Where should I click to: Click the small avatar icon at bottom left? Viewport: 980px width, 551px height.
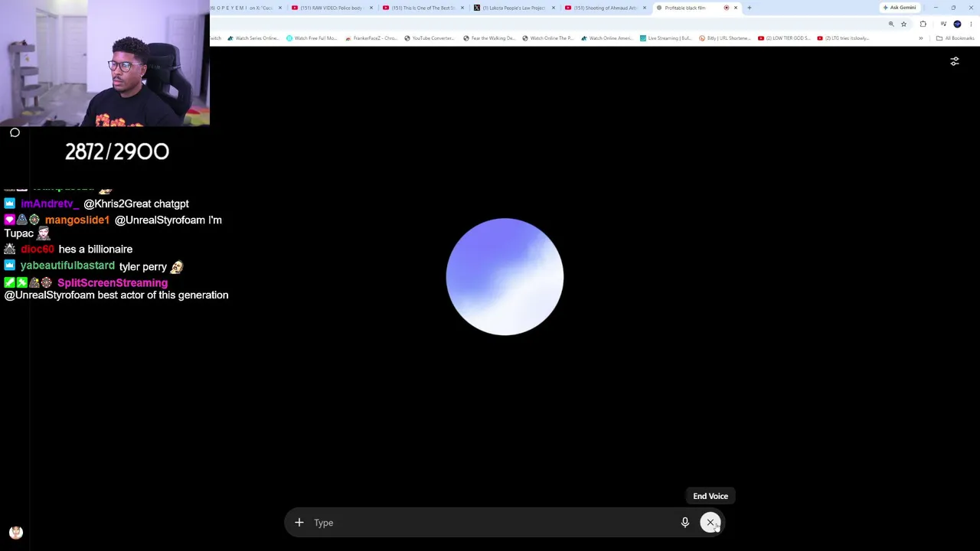click(16, 533)
